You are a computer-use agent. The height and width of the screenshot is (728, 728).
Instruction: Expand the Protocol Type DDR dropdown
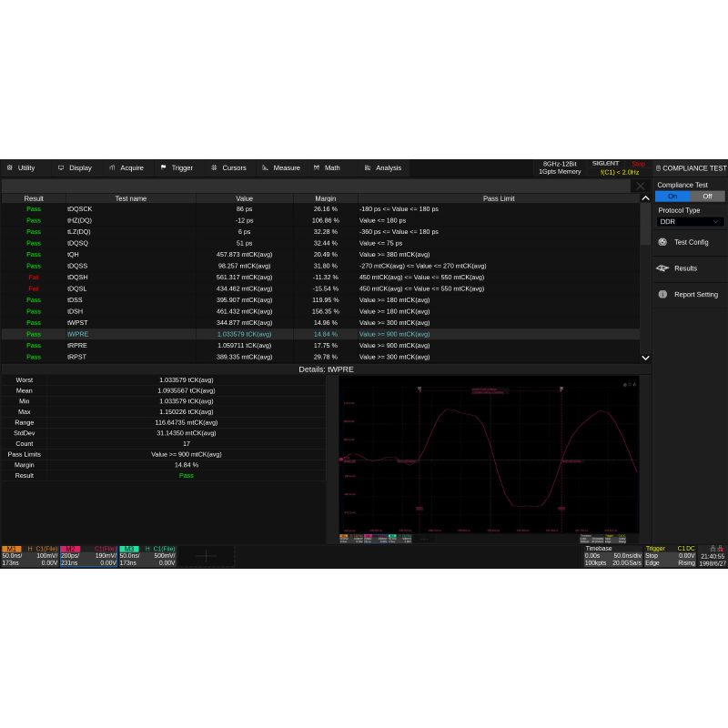pos(690,222)
